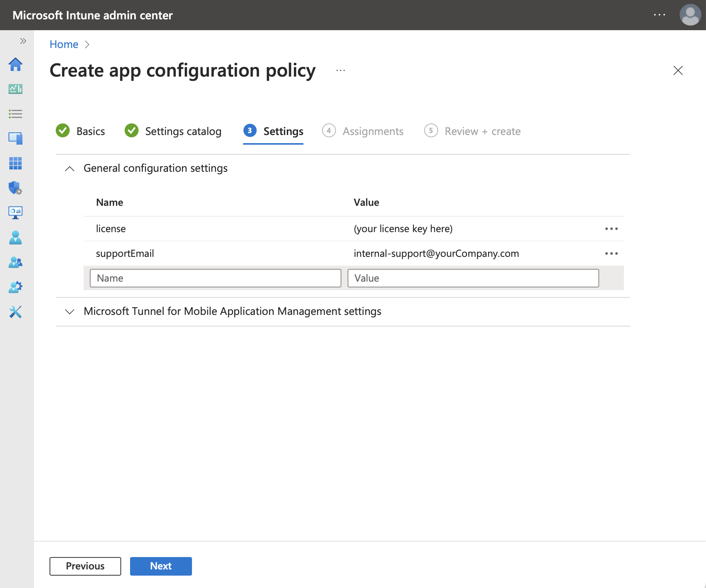Screen dimensions: 706x588
Task: Click the Name column header
Action: click(110, 202)
